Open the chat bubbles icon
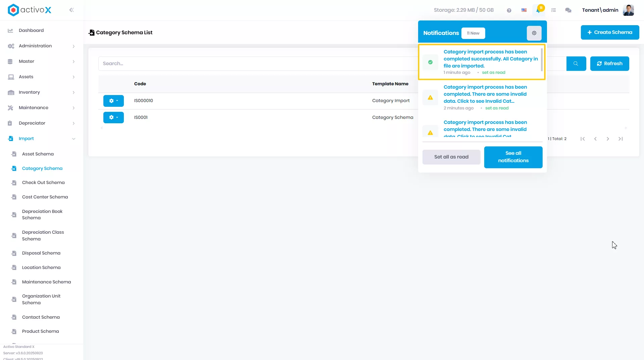 [568, 10]
